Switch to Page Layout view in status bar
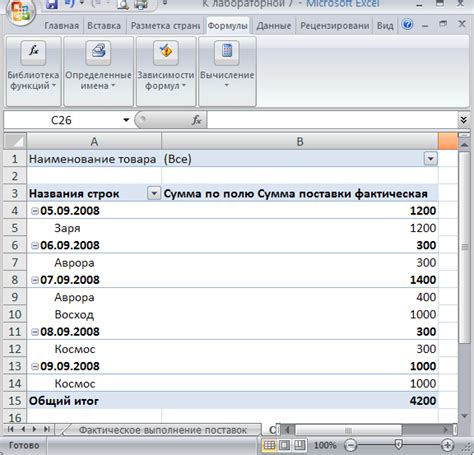The width and height of the screenshot is (474, 455). click(x=285, y=445)
